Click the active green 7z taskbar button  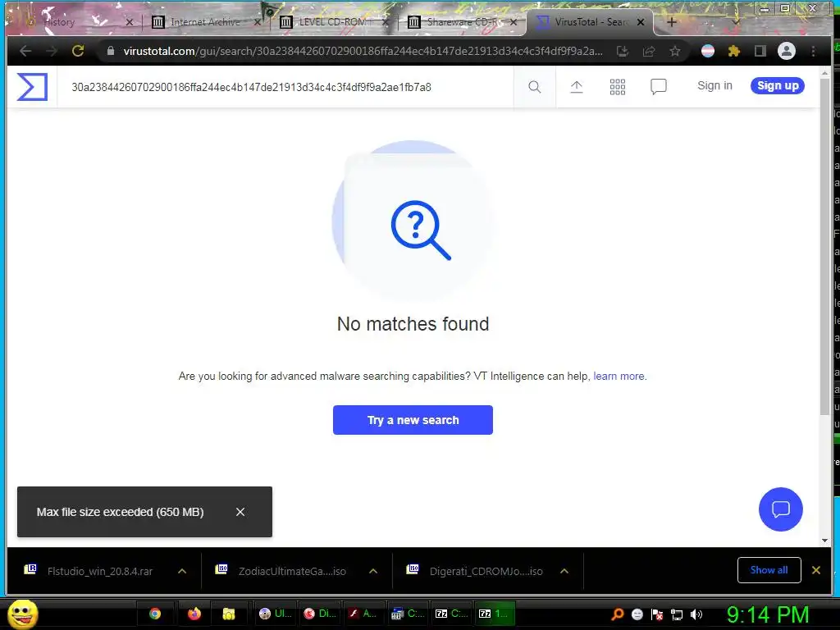(x=494, y=614)
